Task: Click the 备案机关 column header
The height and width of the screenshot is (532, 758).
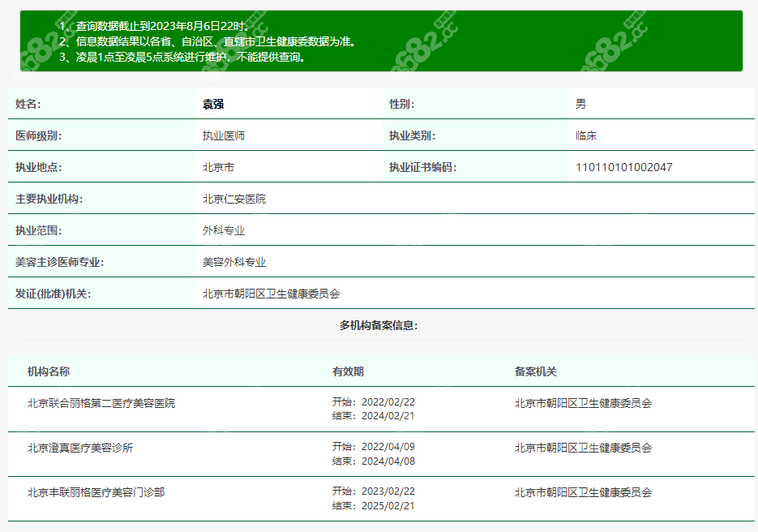Action: 536,371
